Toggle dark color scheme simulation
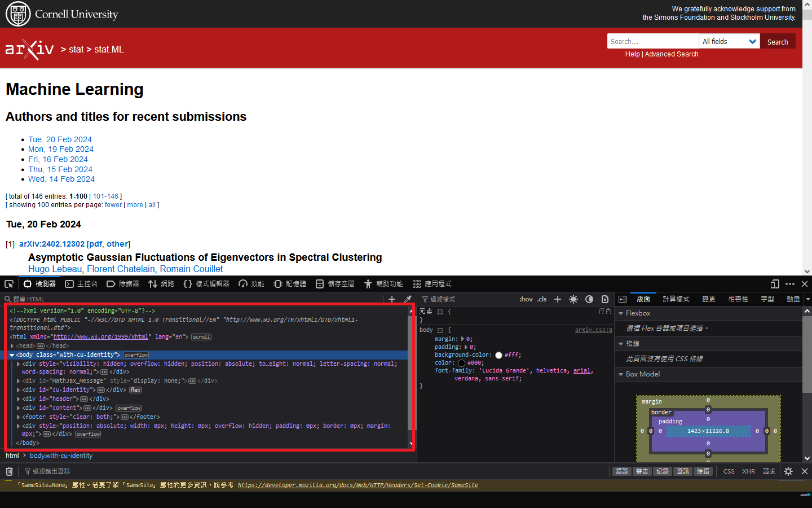Viewport: 812px width, 508px height. [589, 299]
